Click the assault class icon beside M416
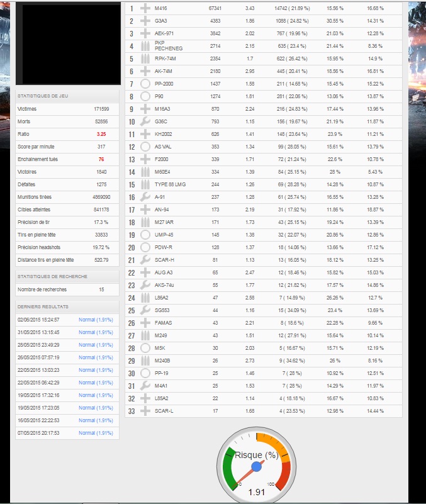 coord(145,8)
